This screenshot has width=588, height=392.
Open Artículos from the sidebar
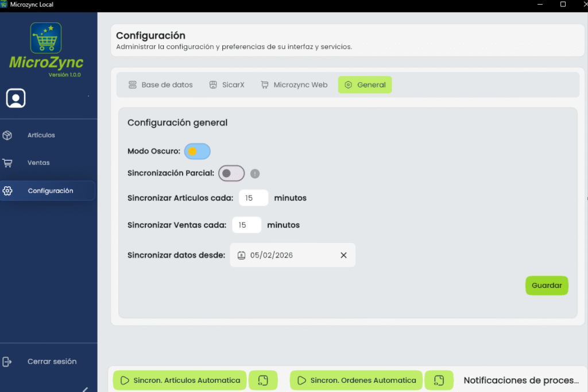pos(41,135)
